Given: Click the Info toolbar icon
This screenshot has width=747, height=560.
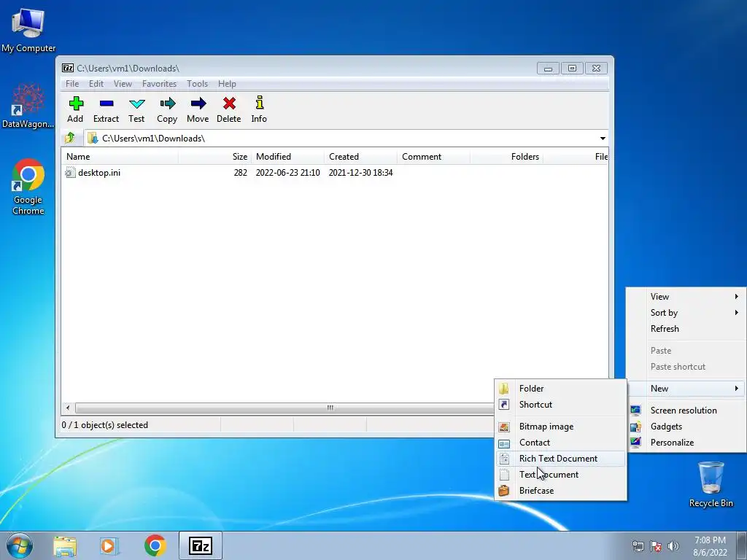Looking at the screenshot, I should (259, 102).
